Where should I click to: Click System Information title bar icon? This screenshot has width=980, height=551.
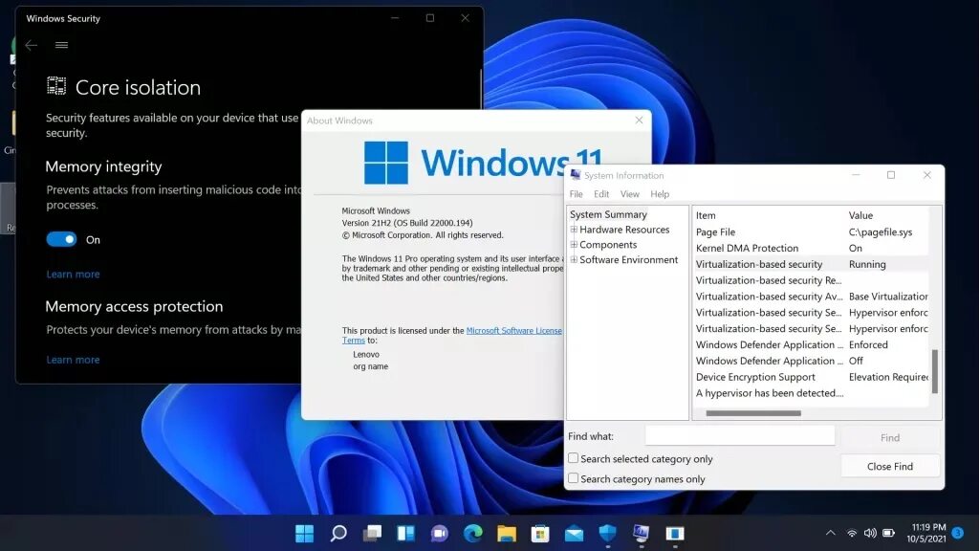tap(575, 175)
